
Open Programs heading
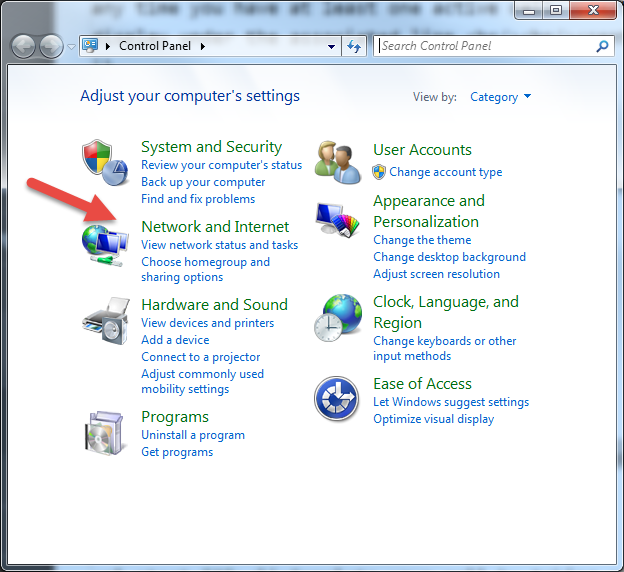[x=175, y=417]
